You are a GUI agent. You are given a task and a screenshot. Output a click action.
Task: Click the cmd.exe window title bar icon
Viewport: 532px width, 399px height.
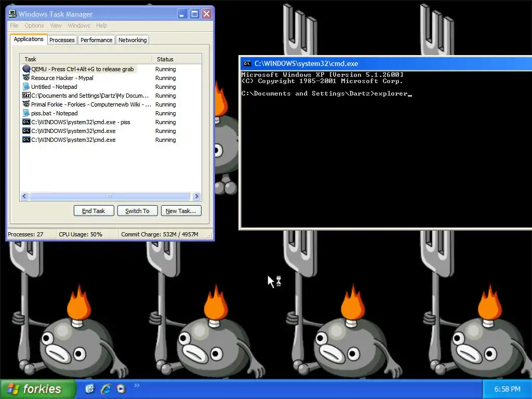pos(247,63)
